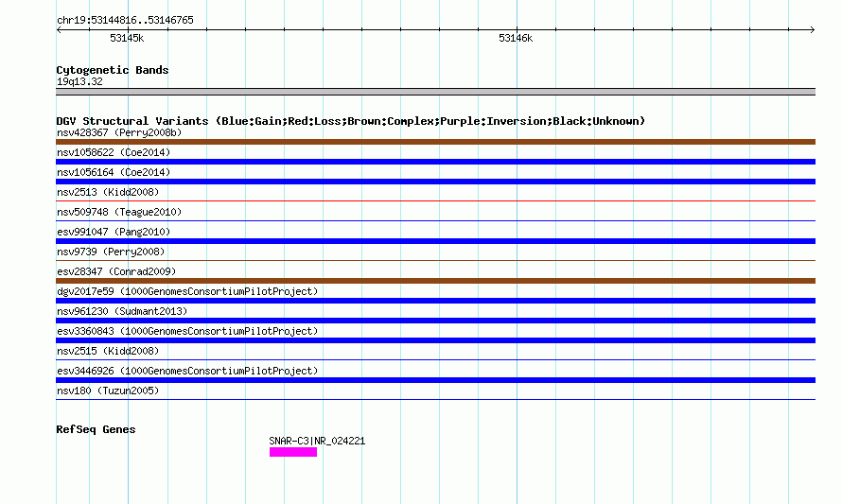Select the gray 19q13.32 cytoband bar

click(435, 92)
